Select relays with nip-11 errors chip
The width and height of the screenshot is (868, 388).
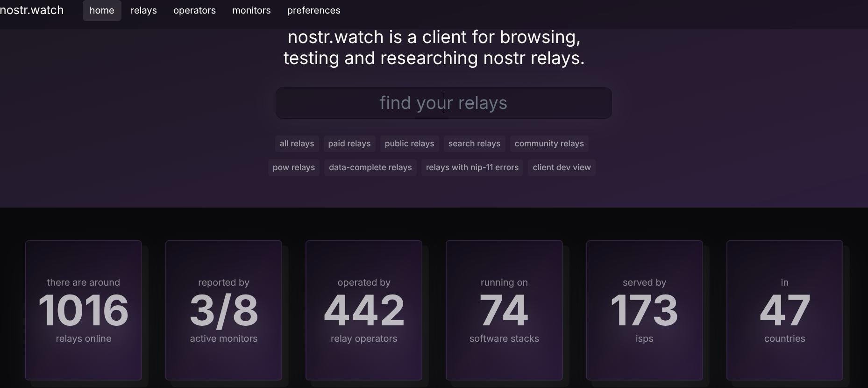[472, 167]
